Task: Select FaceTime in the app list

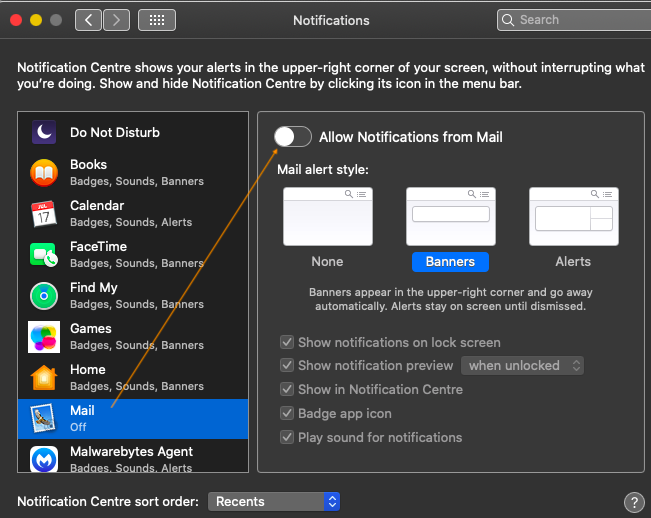Action: [133, 254]
